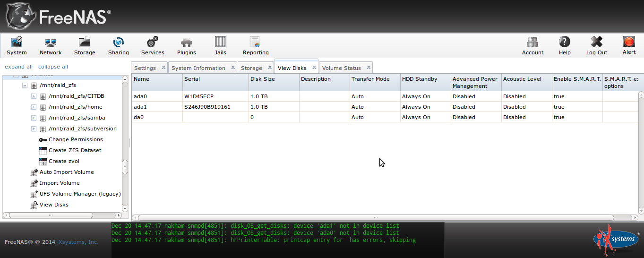This screenshot has height=258, width=644.
Task: Select the View Disks tab
Action: (292, 68)
